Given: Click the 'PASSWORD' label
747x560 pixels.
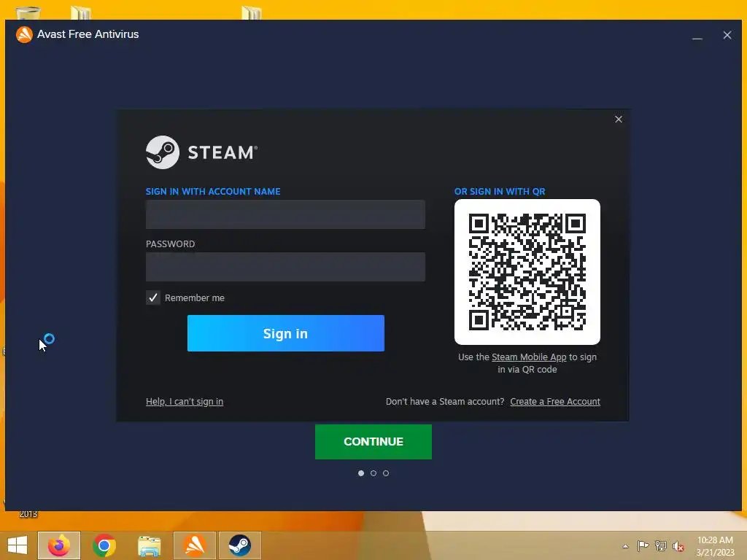Looking at the screenshot, I should pos(170,244).
